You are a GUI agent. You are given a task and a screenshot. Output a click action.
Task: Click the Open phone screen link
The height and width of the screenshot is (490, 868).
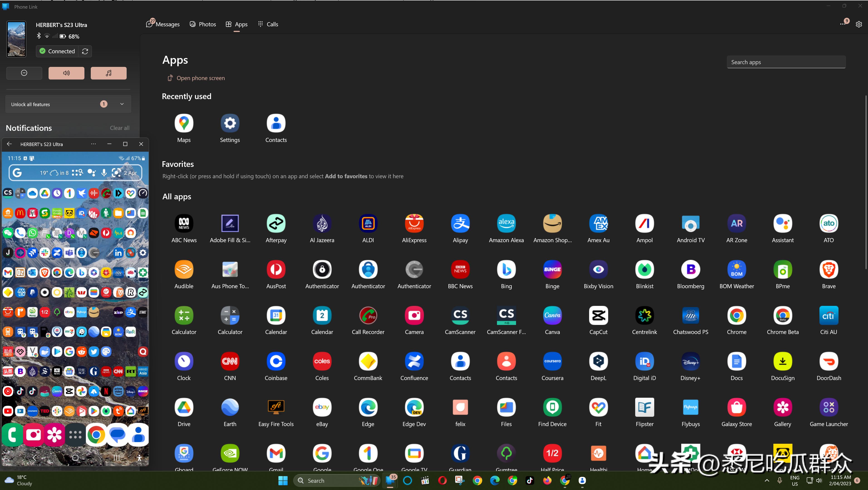[x=200, y=78]
